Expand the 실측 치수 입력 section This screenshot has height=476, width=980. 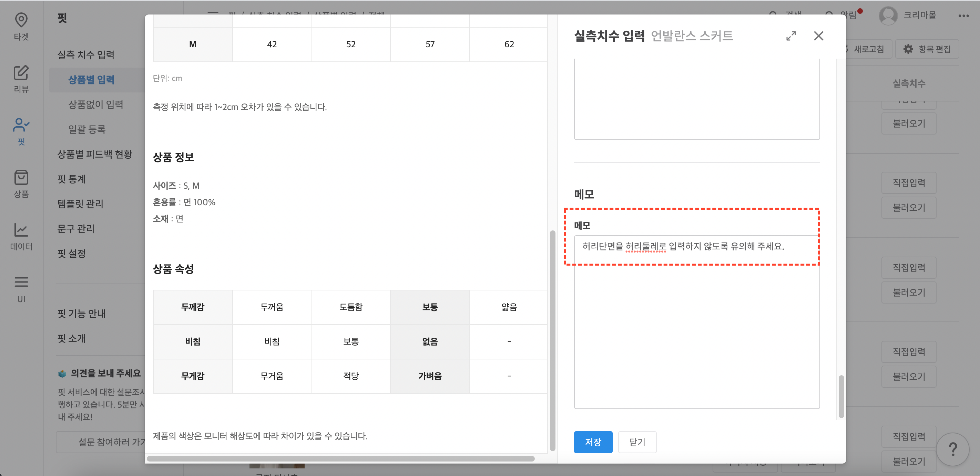86,55
